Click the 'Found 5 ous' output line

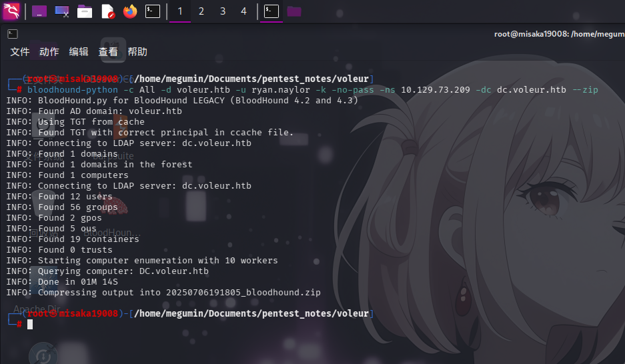pos(51,229)
